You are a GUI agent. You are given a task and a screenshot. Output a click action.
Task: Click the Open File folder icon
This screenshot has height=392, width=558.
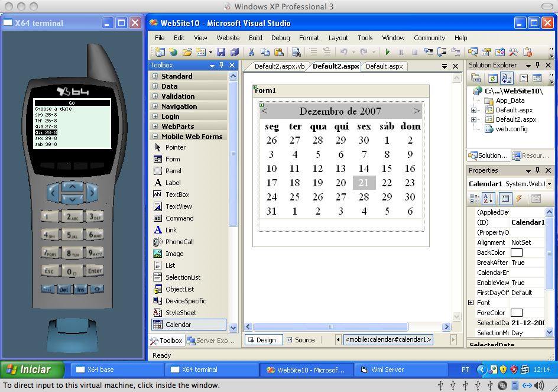point(187,53)
